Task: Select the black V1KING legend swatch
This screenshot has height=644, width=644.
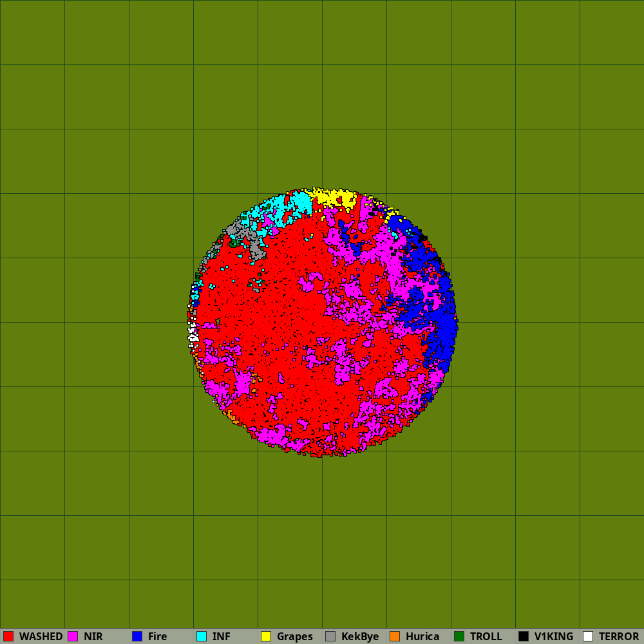Action: click(x=524, y=636)
